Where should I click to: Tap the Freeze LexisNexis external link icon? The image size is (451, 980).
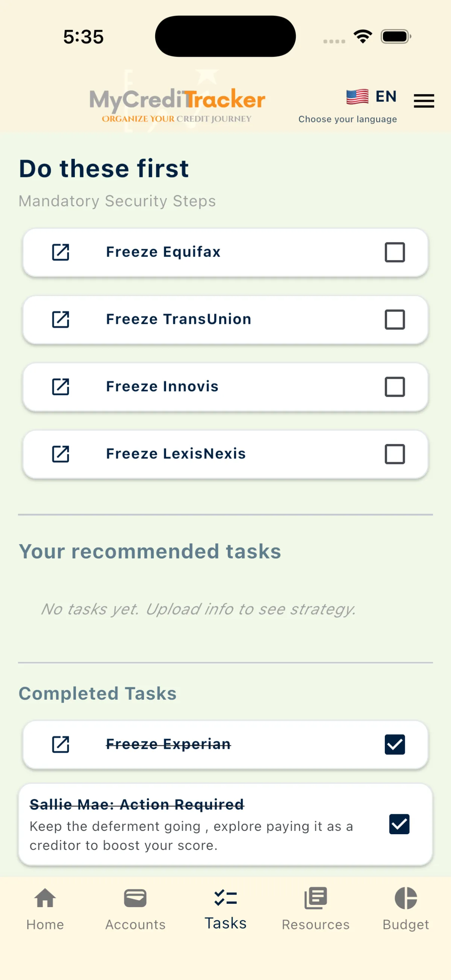61,454
